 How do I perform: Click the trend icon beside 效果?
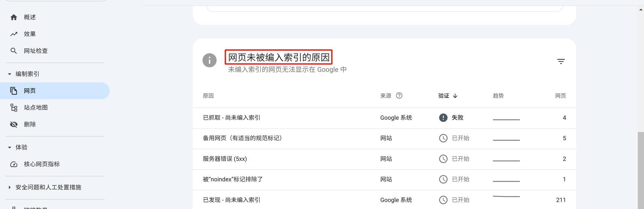[13, 34]
